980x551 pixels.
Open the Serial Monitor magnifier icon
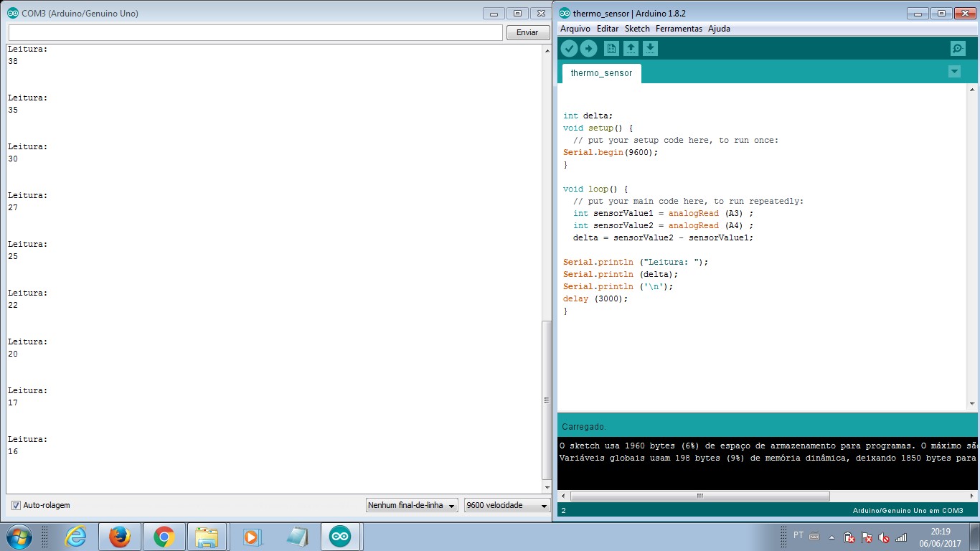pyautogui.click(x=958, y=48)
